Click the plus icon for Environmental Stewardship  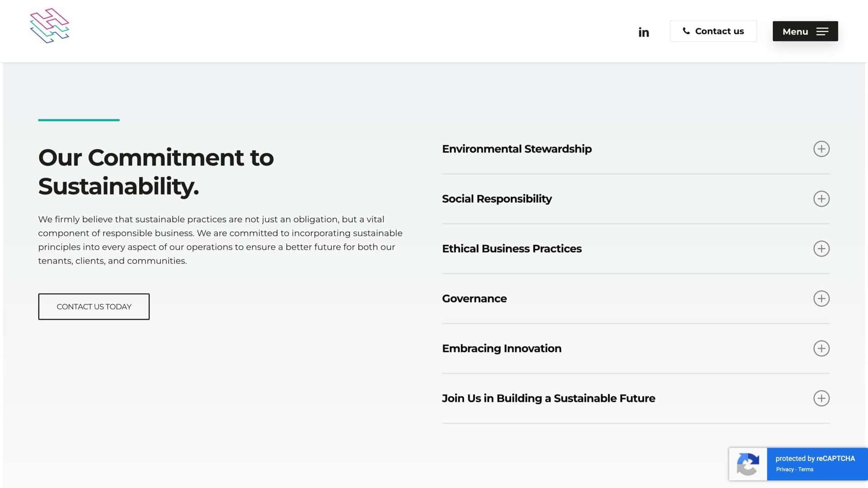(821, 149)
